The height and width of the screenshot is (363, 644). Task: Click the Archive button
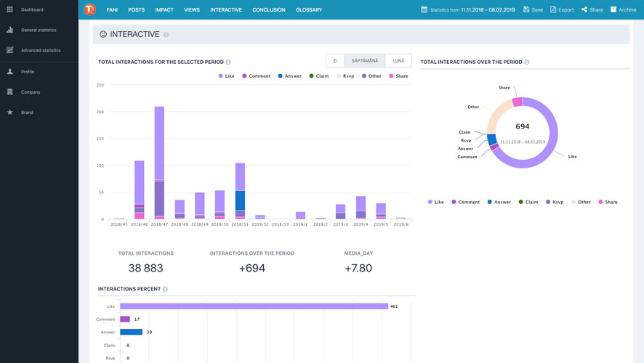(623, 10)
